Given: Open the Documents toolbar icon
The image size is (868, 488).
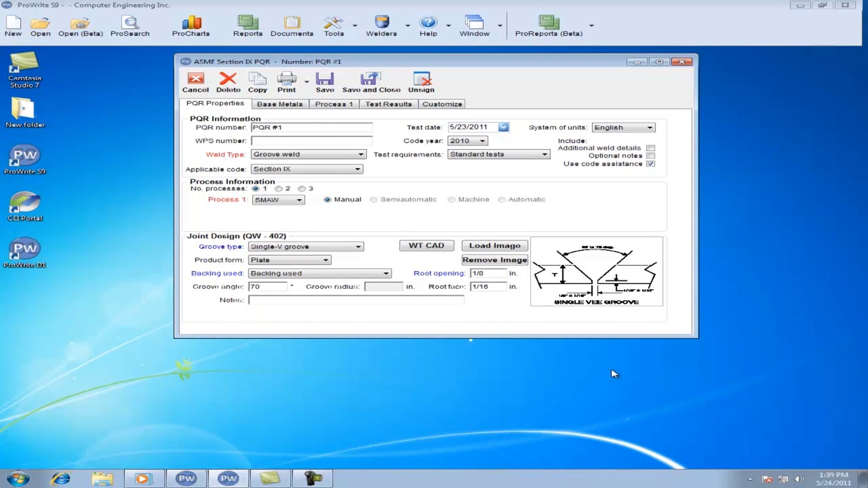Looking at the screenshot, I should pyautogui.click(x=292, y=26).
